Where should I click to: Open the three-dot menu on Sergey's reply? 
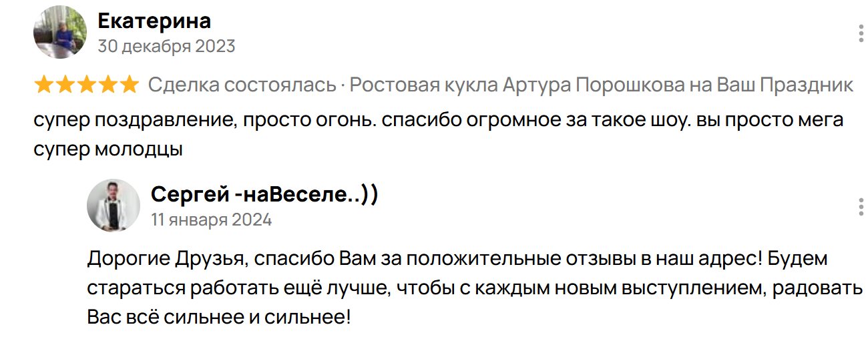pyautogui.click(x=861, y=206)
